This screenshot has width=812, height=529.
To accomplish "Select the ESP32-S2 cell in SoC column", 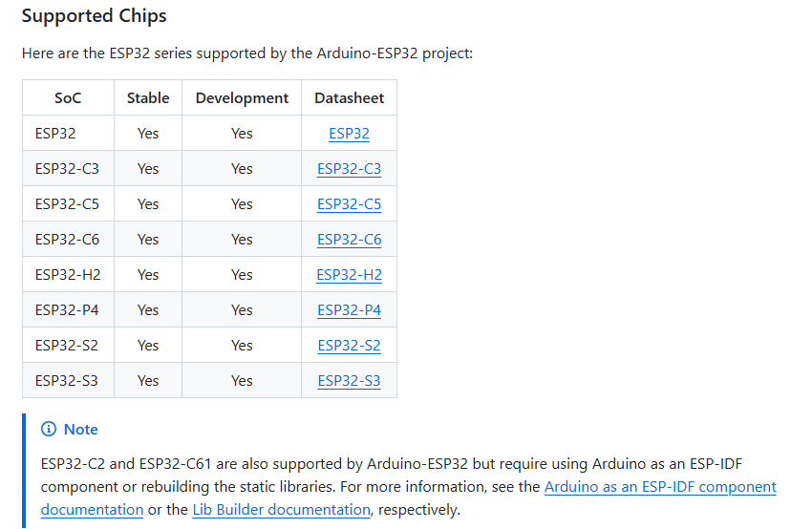I will (x=68, y=345).
